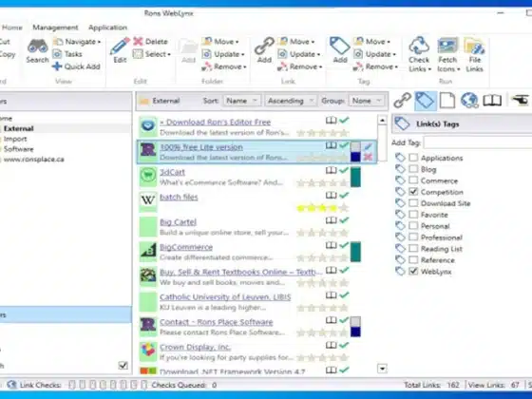Open the Search binoculars tool

coord(37,51)
